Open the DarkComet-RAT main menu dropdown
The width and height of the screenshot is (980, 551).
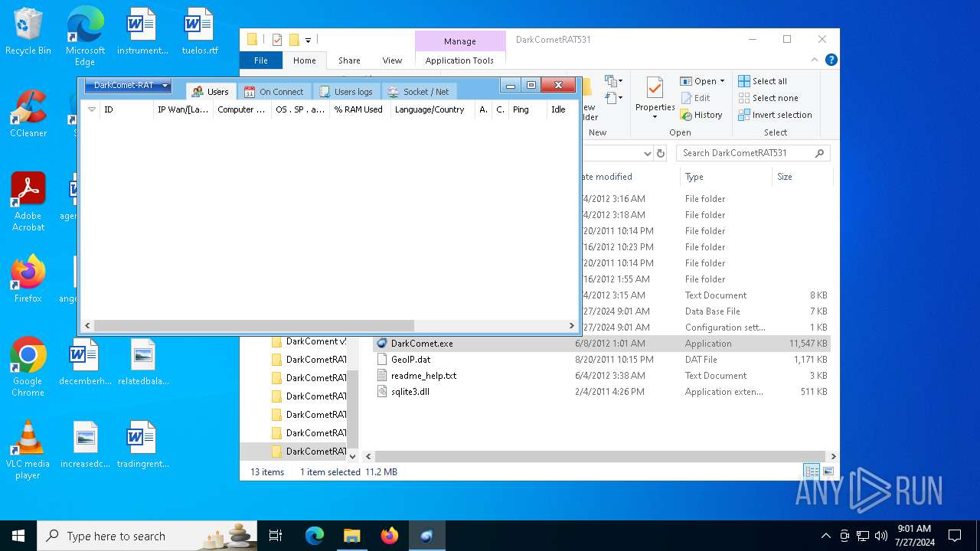point(128,86)
